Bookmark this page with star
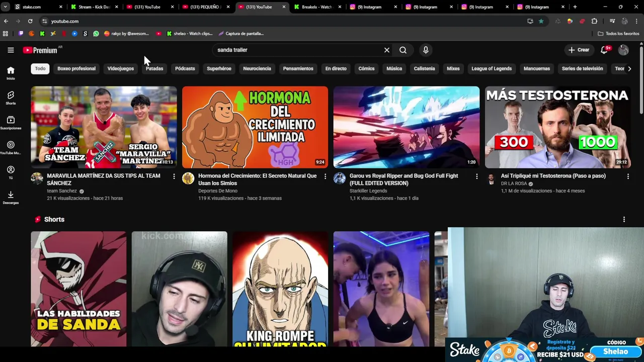Screen dimensions: 644x362 click(541, 21)
